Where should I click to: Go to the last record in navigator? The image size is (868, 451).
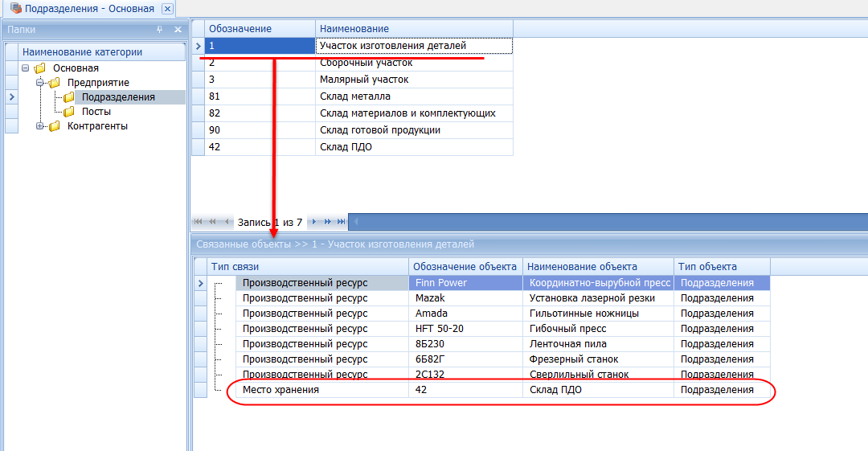pos(342,221)
